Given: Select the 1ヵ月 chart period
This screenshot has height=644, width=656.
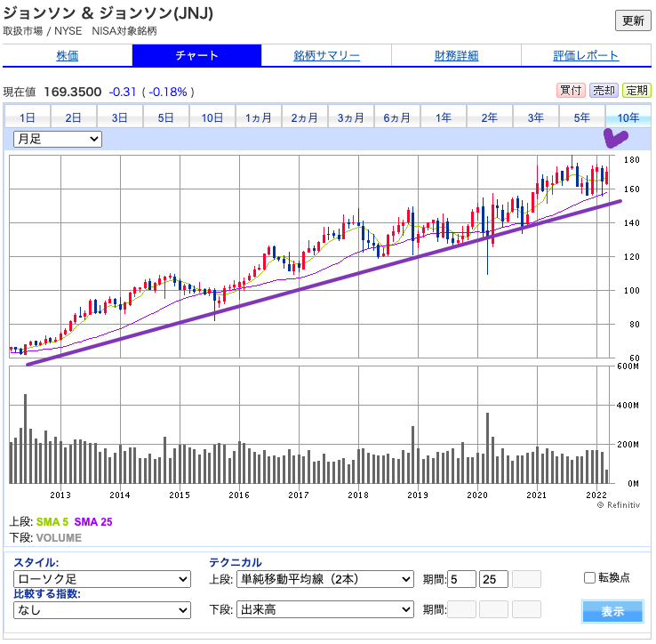Looking at the screenshot, I should click(x=258, y=117).
